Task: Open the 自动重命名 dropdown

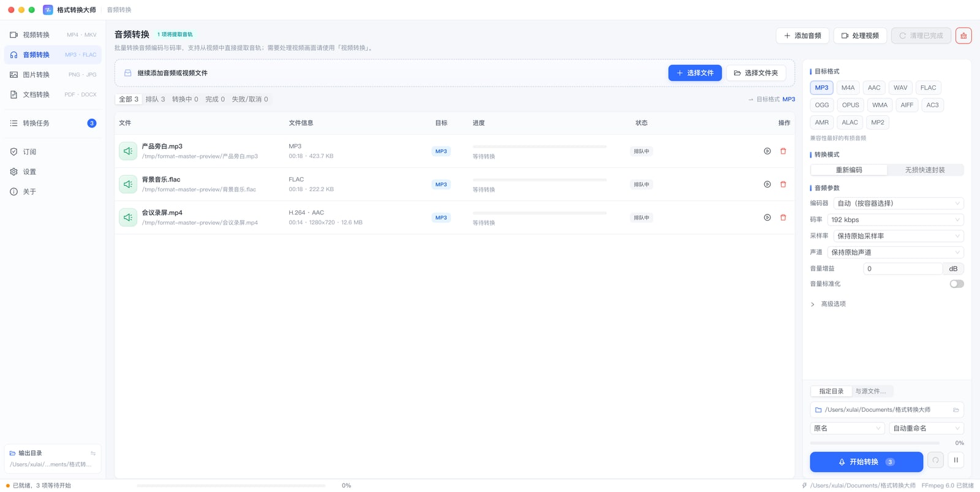Action: pos(927,428)
